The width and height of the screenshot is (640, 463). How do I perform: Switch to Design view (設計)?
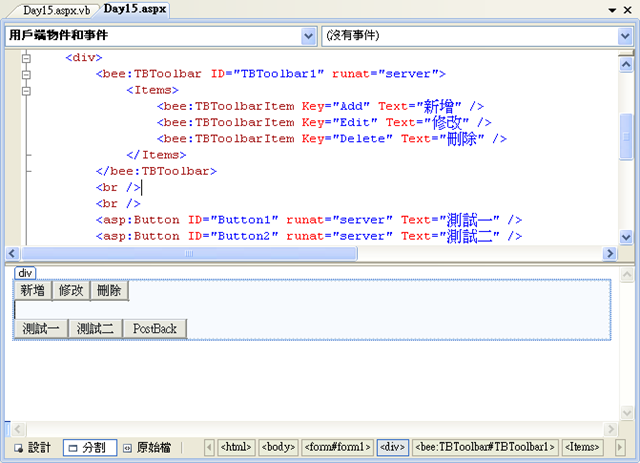pos(33,447)
